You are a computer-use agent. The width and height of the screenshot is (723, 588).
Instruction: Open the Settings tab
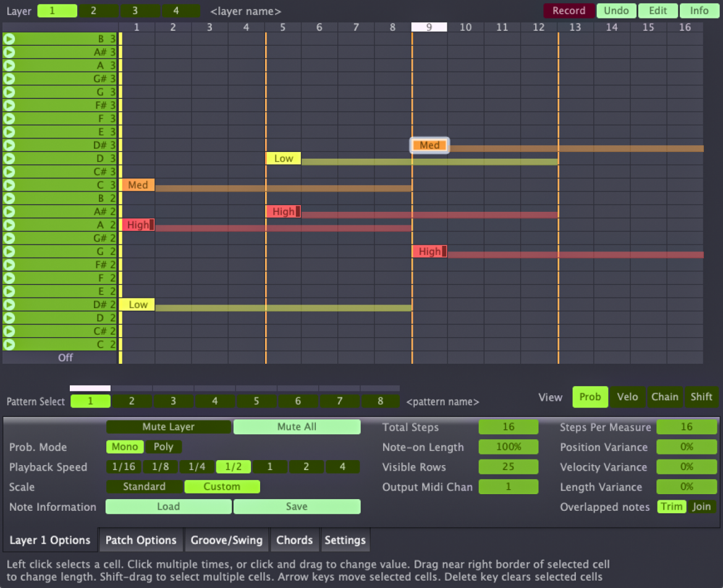[x=345, y=540]
